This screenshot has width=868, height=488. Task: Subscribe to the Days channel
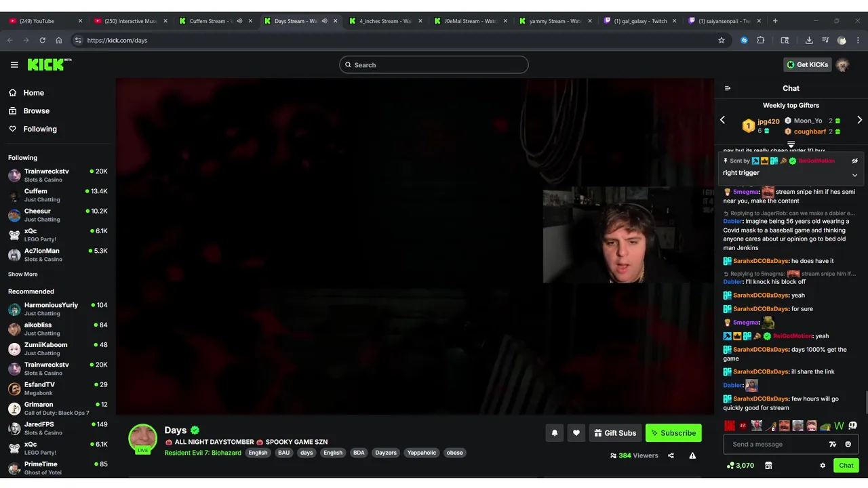673,433
